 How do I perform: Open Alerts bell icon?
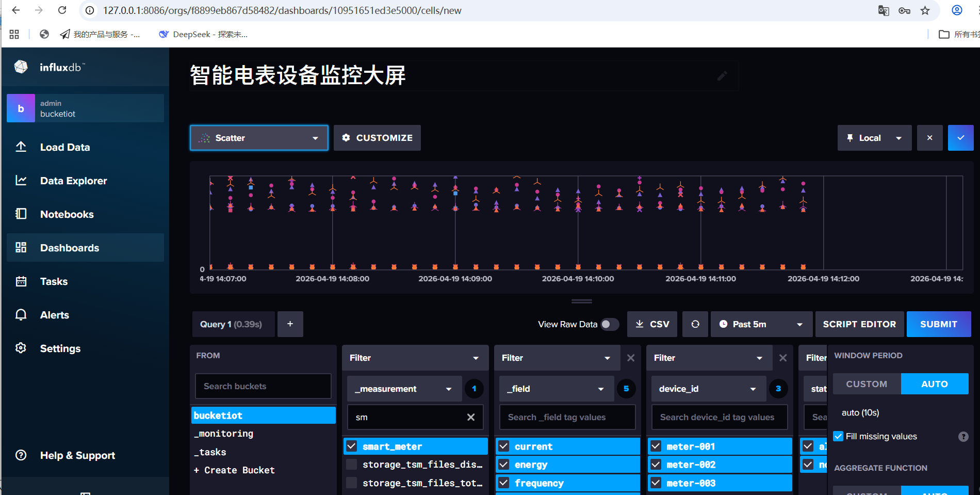pos(21,315)
